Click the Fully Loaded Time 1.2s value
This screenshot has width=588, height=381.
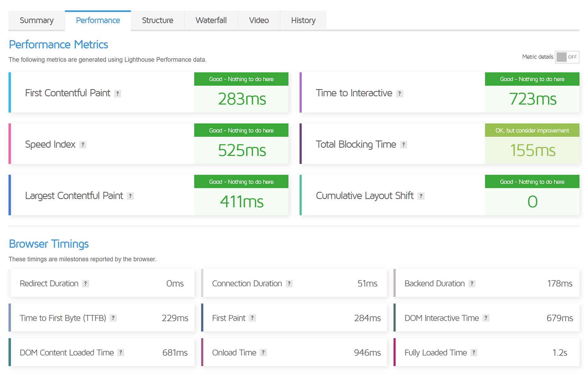coord(560,352)
